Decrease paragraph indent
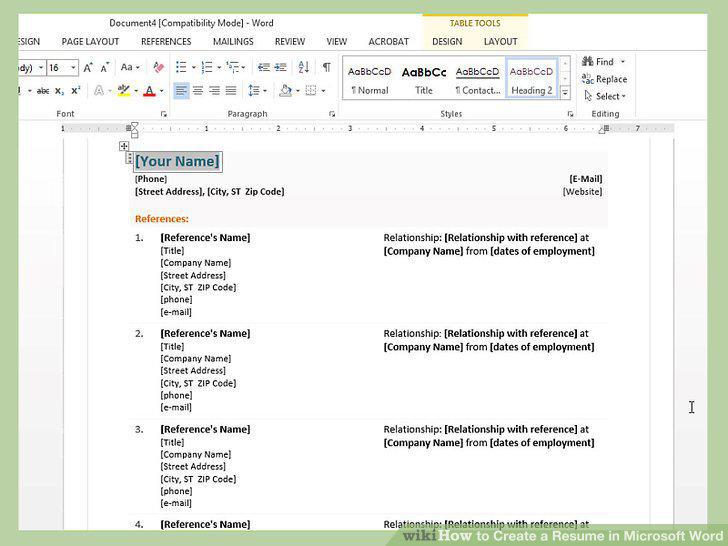This screenshot has width=728, height=546. pyautogui.click(x=264, y=67)
